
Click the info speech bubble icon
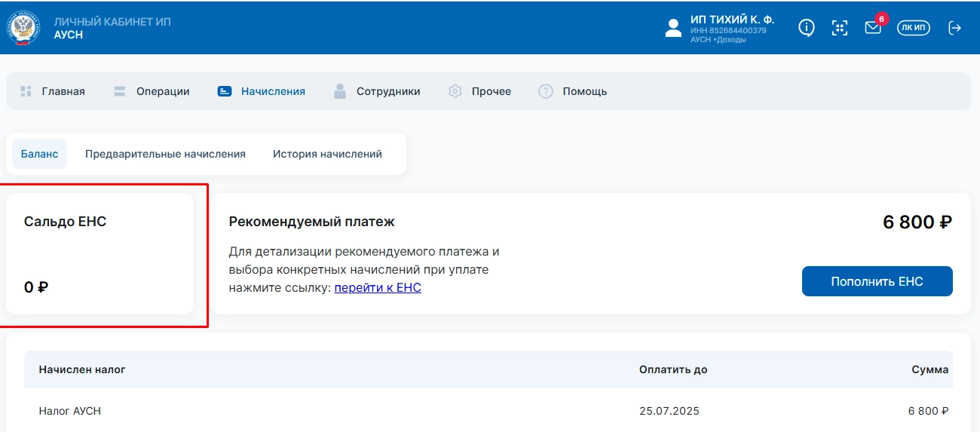click(x=806, y=28)
